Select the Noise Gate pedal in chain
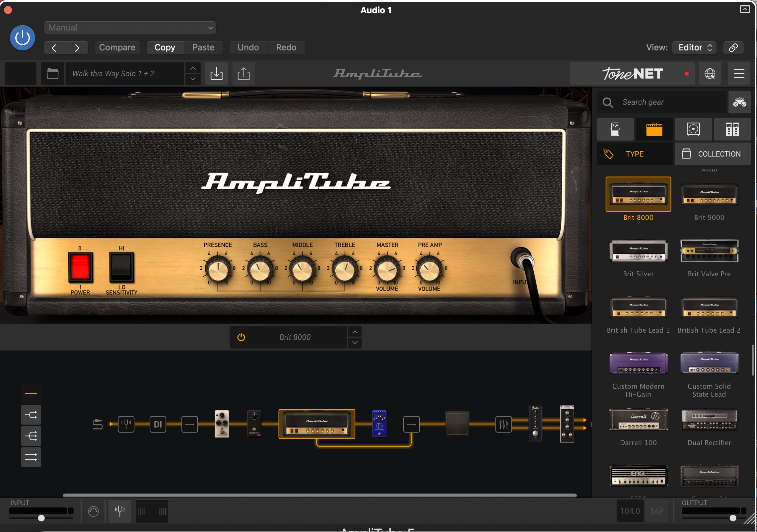 (x=222, y=424)
